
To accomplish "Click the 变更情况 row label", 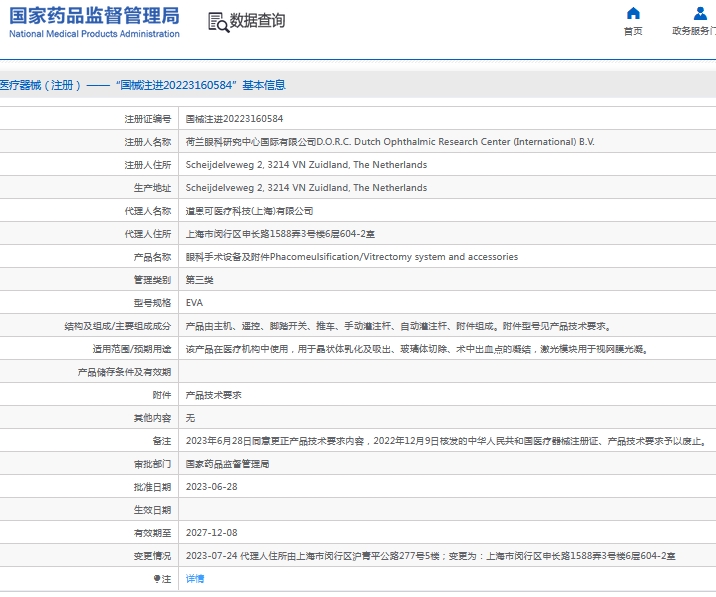I will point(152,556).
